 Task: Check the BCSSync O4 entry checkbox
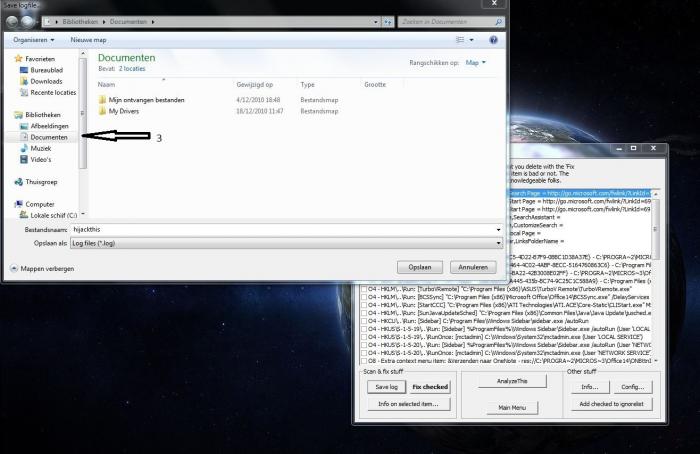pos(364,297)
